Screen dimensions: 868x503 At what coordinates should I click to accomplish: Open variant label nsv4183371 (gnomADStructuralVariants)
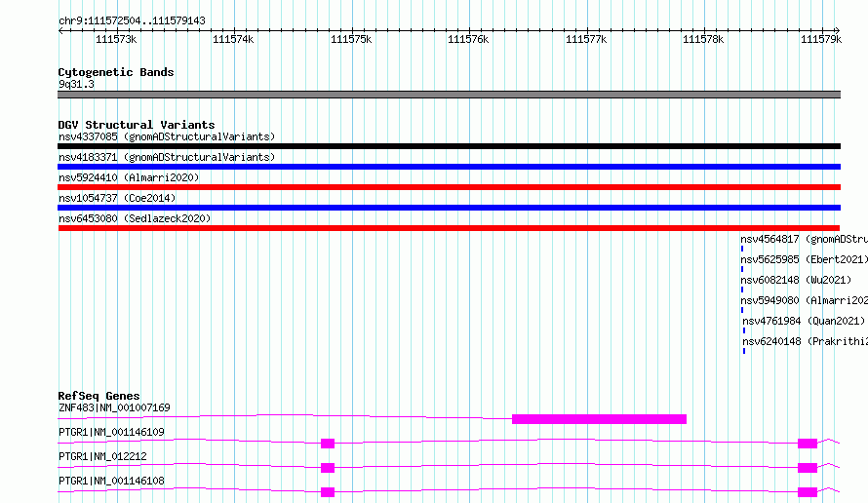coord(167,157)
